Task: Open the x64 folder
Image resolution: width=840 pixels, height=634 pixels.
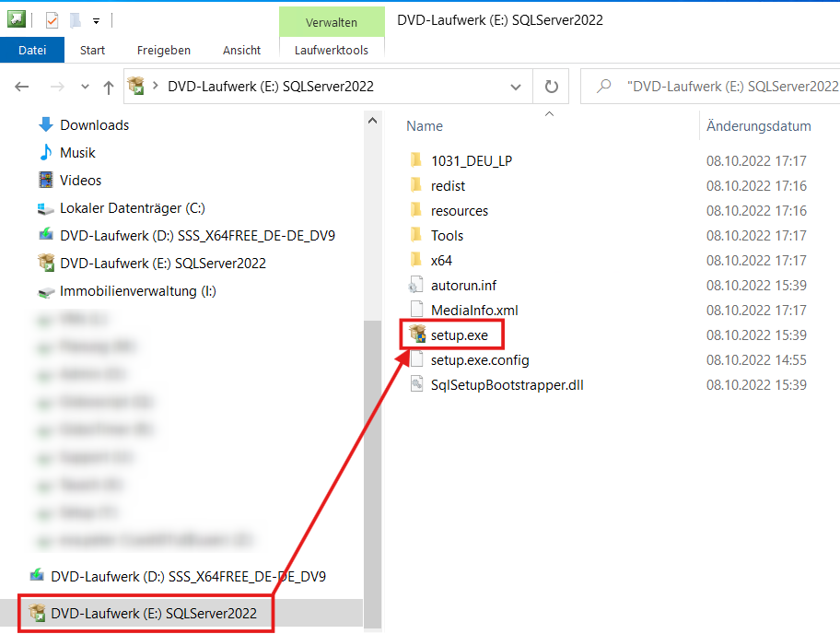Action: 441,260
